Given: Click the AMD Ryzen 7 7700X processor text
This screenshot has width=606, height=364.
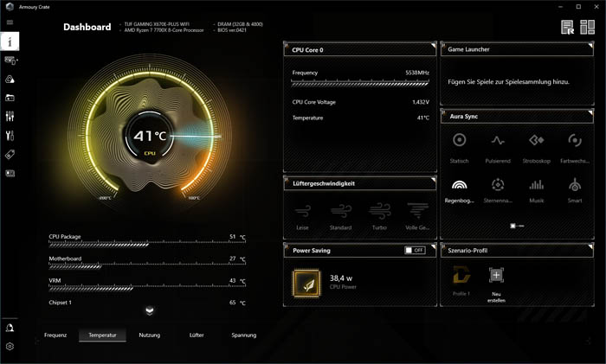Looking at the screenshot, I should [164, 30].
